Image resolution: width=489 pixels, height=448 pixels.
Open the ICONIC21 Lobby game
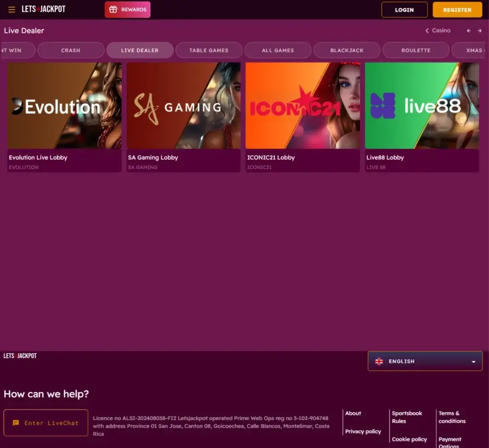[x=302, y=105]
